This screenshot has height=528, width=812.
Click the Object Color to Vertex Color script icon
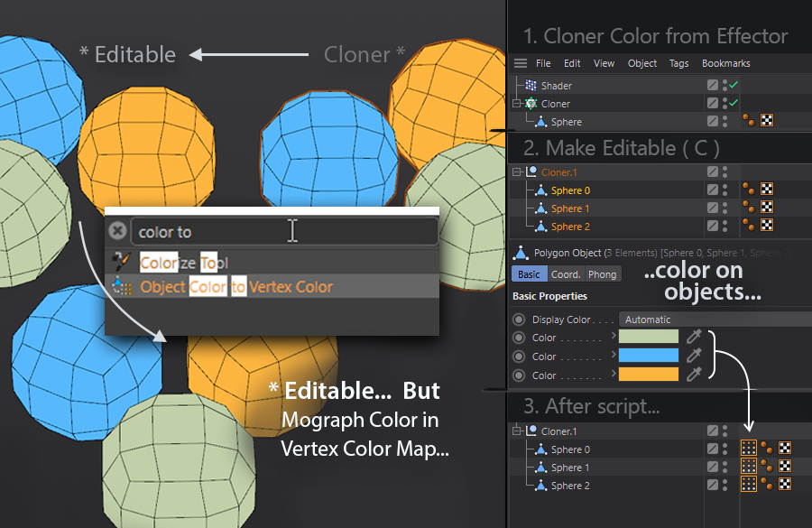click(x=121, y=286)
